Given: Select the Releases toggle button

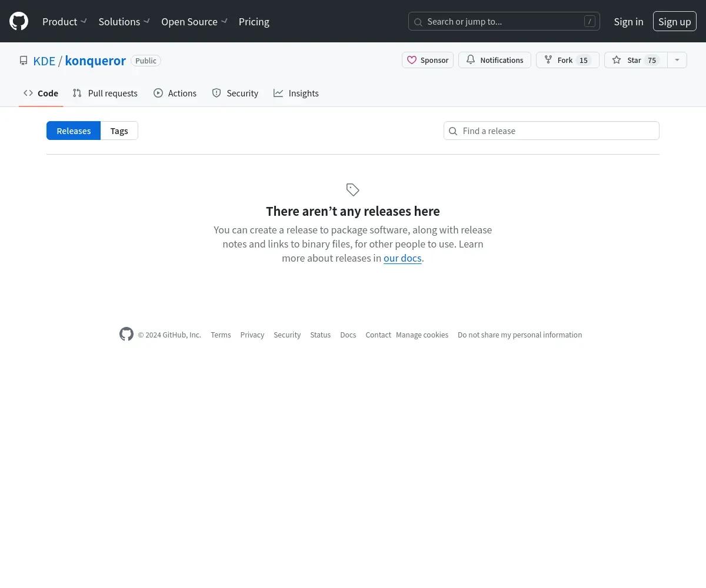Looking at the screenshot, I should 74,131.
